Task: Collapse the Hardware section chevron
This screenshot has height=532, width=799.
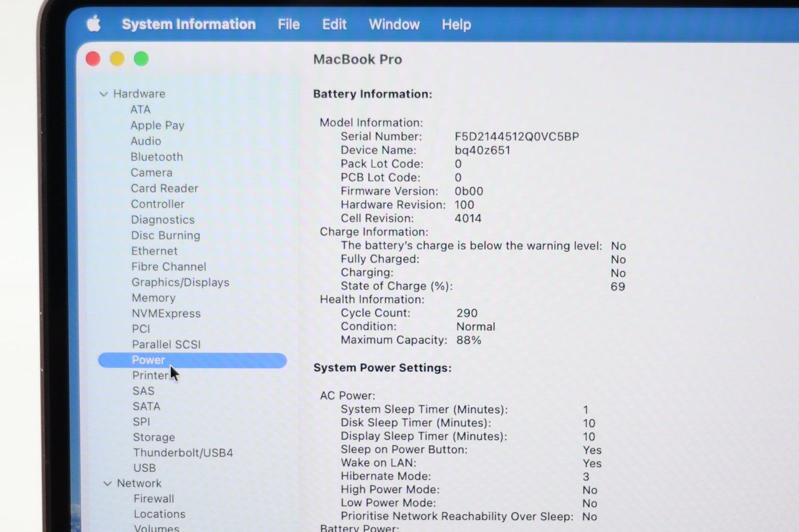Action: tap(104, 94)
